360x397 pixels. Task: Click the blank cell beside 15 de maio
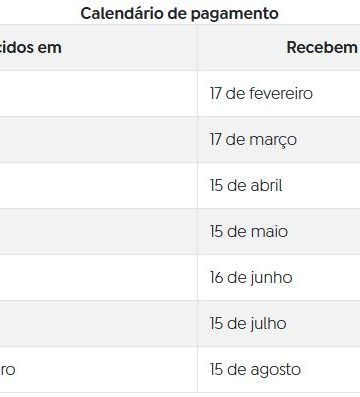tap(99, 232)
